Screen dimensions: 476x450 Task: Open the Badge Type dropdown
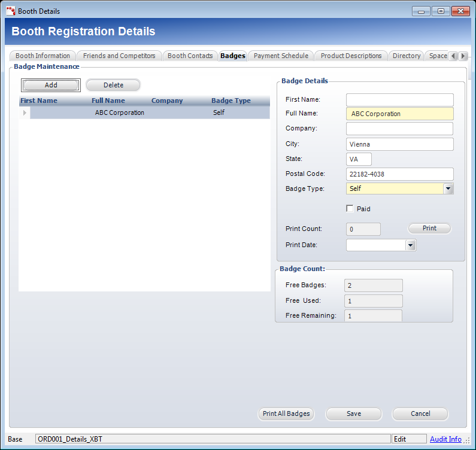(x=448, y=188)
